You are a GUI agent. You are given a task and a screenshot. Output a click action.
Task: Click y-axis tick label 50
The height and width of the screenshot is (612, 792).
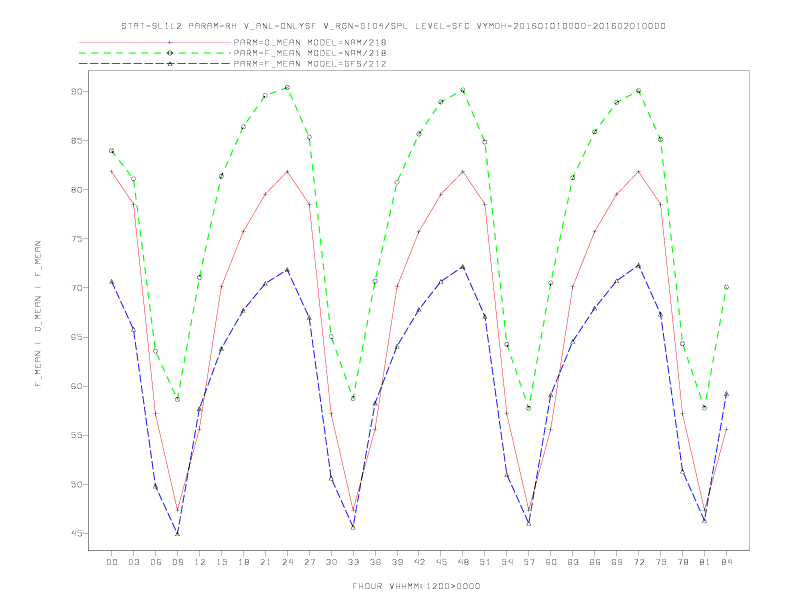(x=77, y=484)
